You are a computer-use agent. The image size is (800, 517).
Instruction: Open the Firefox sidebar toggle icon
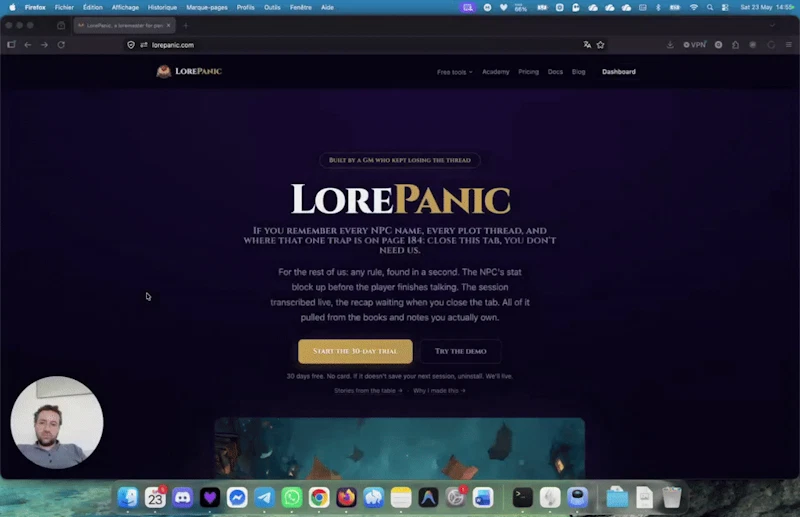click(11, 45)
